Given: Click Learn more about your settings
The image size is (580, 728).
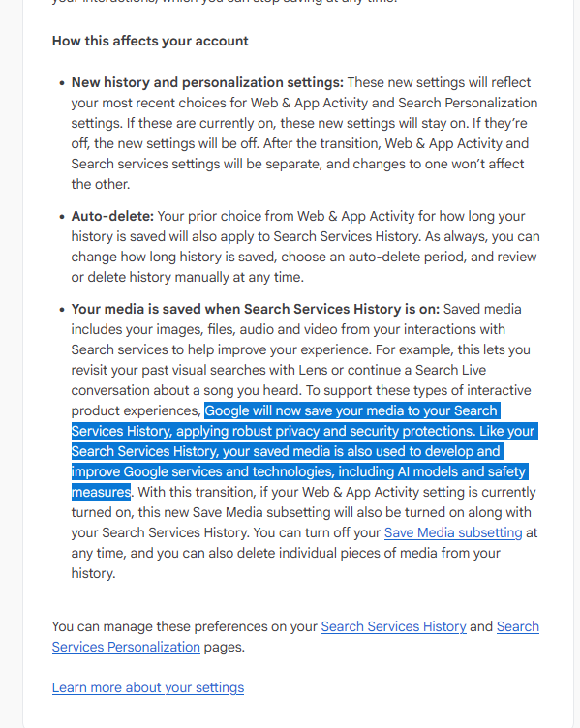Looking at the screenshot, I should pyautogui.click(x=148, y=687).
